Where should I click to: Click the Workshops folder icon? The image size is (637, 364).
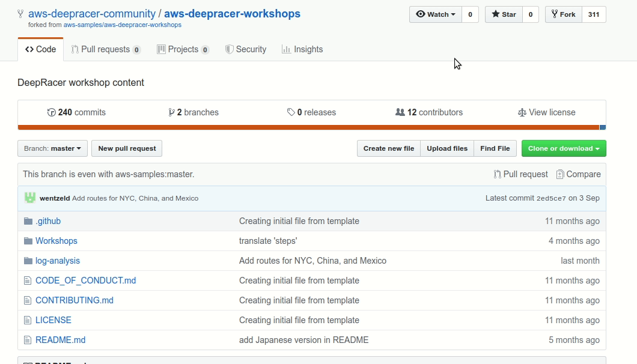28,241
